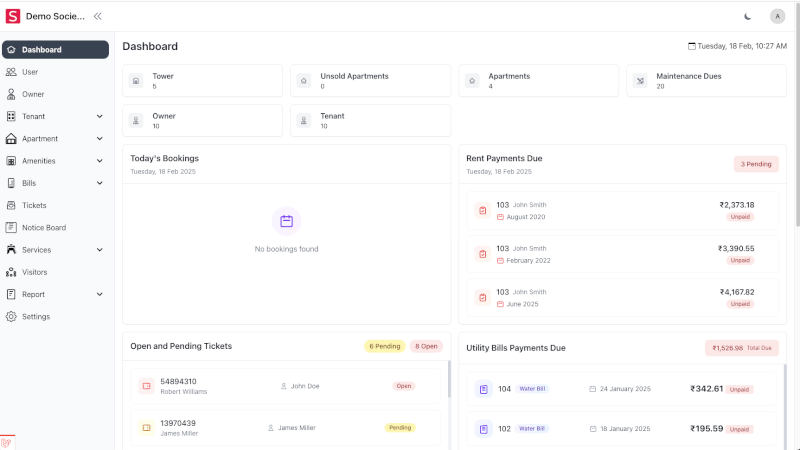Expand the Apartment sidebar submenu

click(x=99, y=139)
